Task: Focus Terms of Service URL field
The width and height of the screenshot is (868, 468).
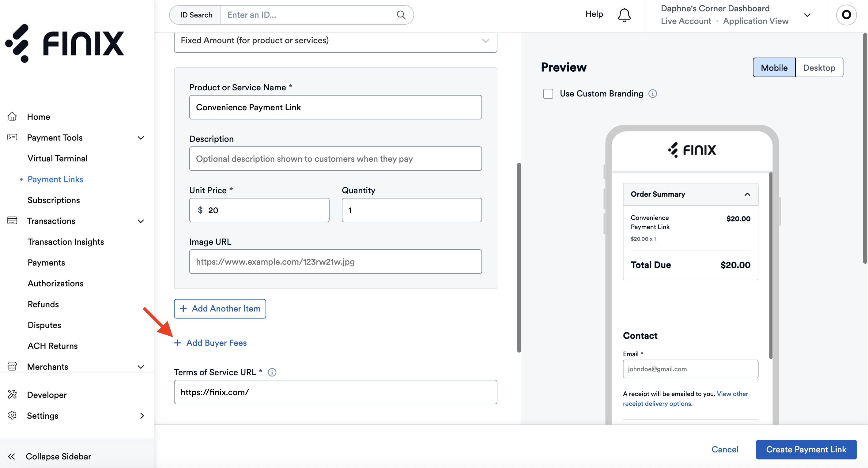Action: [335, 392]
